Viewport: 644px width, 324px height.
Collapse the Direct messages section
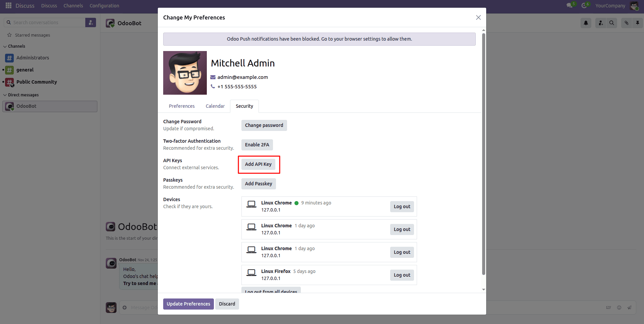pyautogui.click(x=5, y=95)
